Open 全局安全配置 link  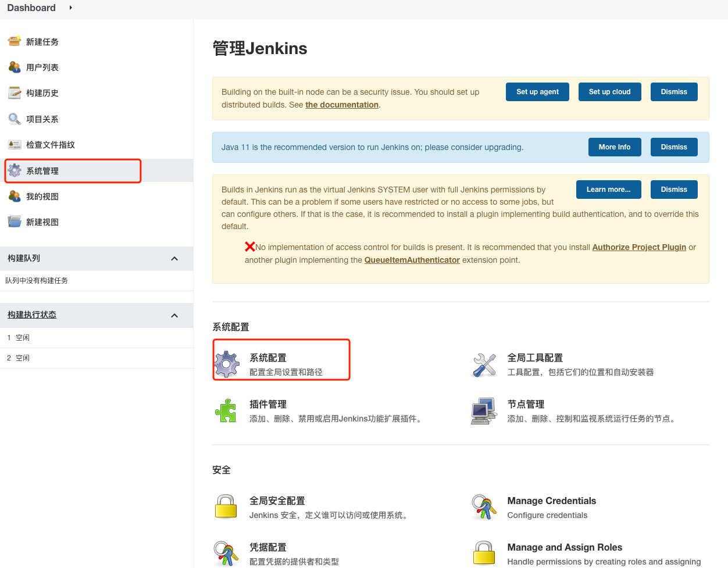(277, 501)
